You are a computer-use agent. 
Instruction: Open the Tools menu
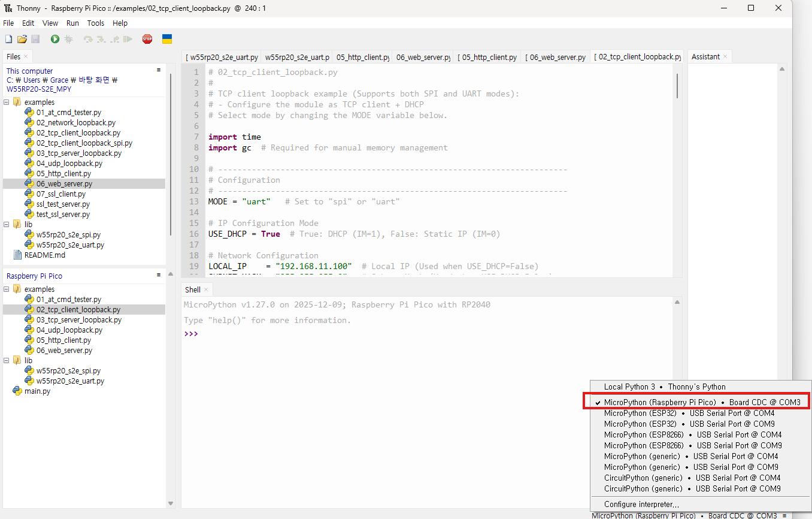(x=96, y=23)
